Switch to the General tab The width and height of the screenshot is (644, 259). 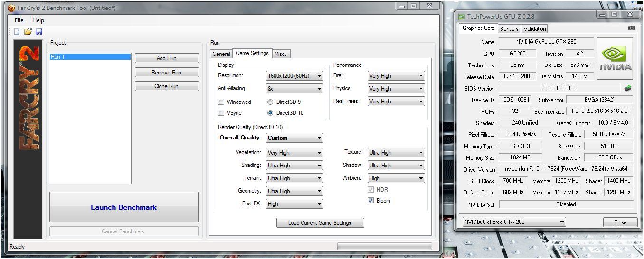221,54
